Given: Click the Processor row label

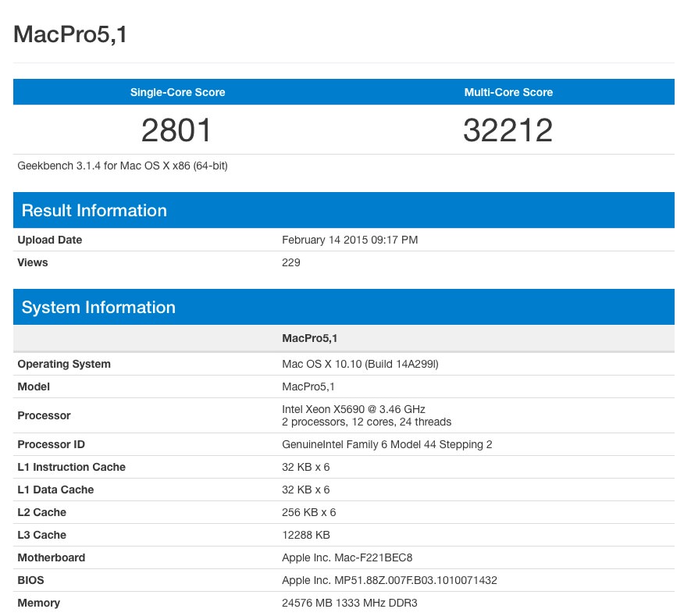Looking at the screenshot, I should coord(44,415).
